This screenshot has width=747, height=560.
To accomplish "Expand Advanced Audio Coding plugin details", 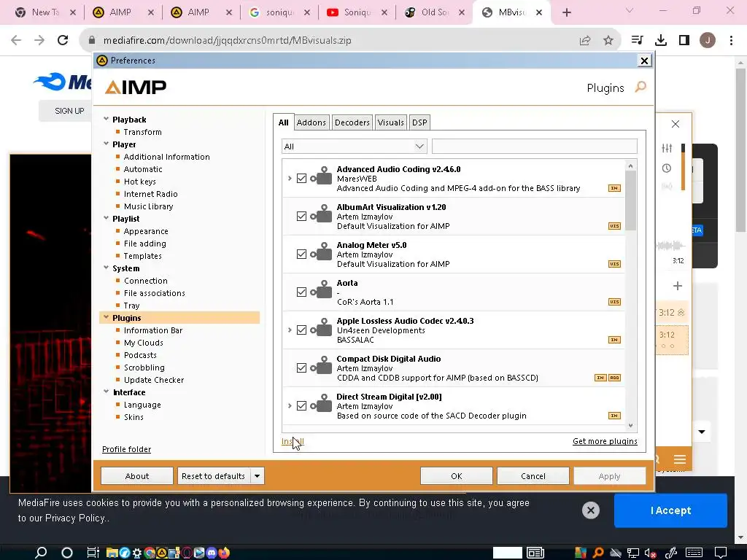I will tap(290, 178).
